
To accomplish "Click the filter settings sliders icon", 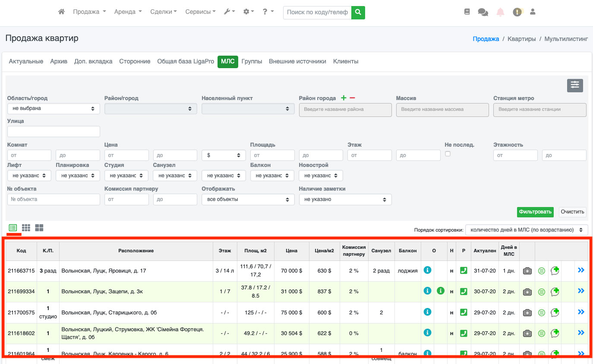I will tap(575, 85).
